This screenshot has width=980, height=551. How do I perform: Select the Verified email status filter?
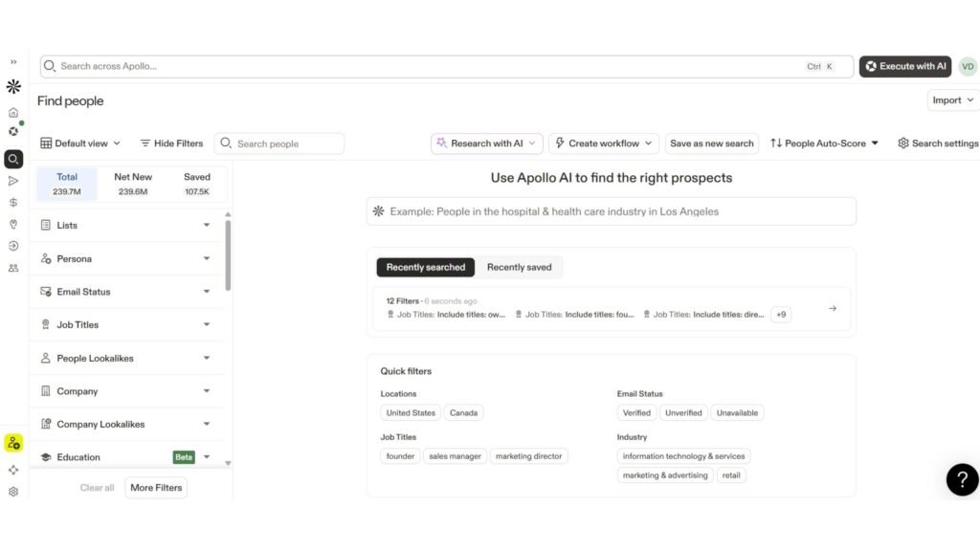636,412
